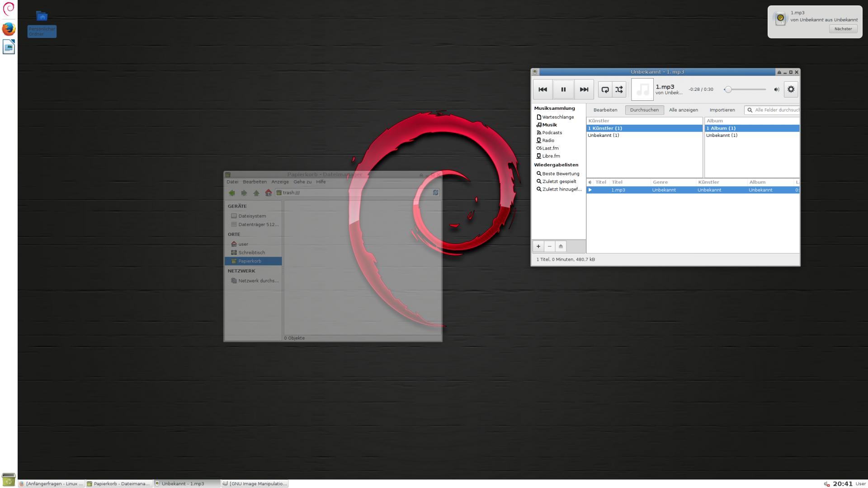Screen dimensions: 868x488
Task: Skip to previous track in Rhythmbox
Action: pos(542,89)
